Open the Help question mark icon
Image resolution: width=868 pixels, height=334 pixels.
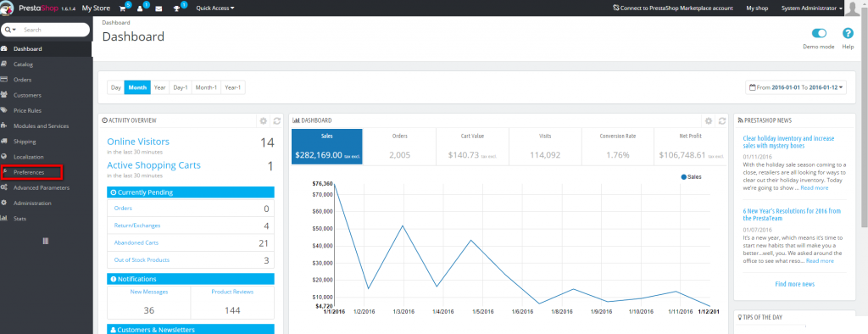(848, 33)
